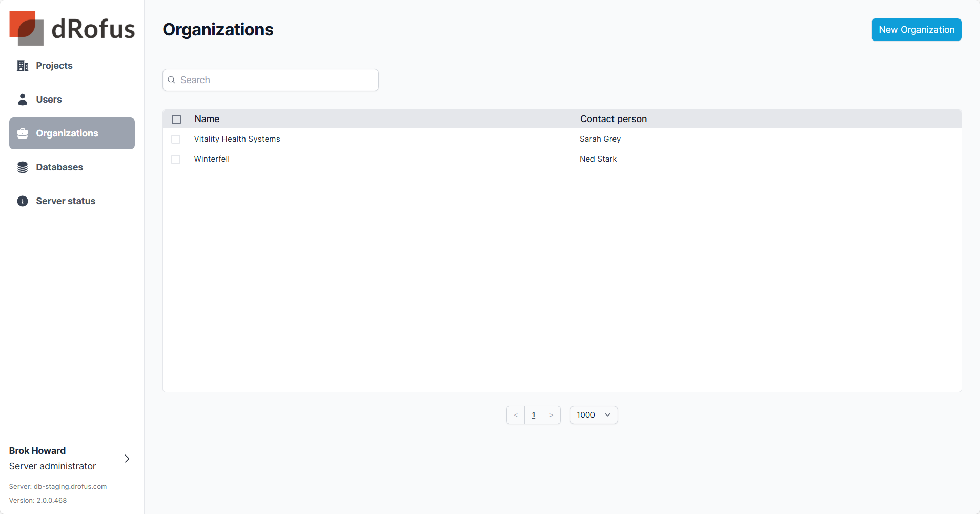The height and width of the screenshot is (514, 980).
Task: Open the Vitality Health Systems organization
Action: pyautogui.click(x=237, y=139)
